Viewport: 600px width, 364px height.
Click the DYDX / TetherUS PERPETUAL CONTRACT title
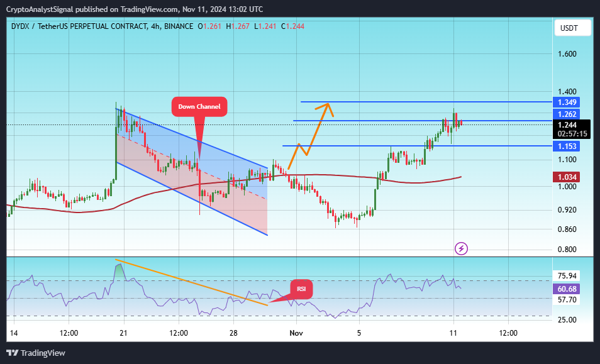coord(79,26)
